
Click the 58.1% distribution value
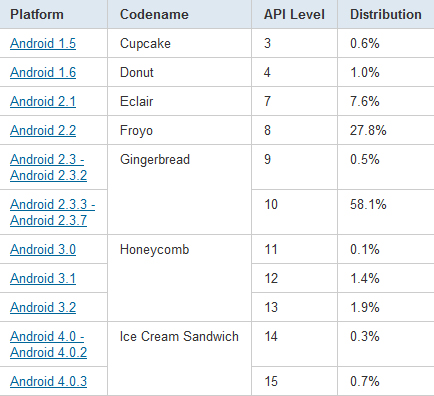coord(368,204)
